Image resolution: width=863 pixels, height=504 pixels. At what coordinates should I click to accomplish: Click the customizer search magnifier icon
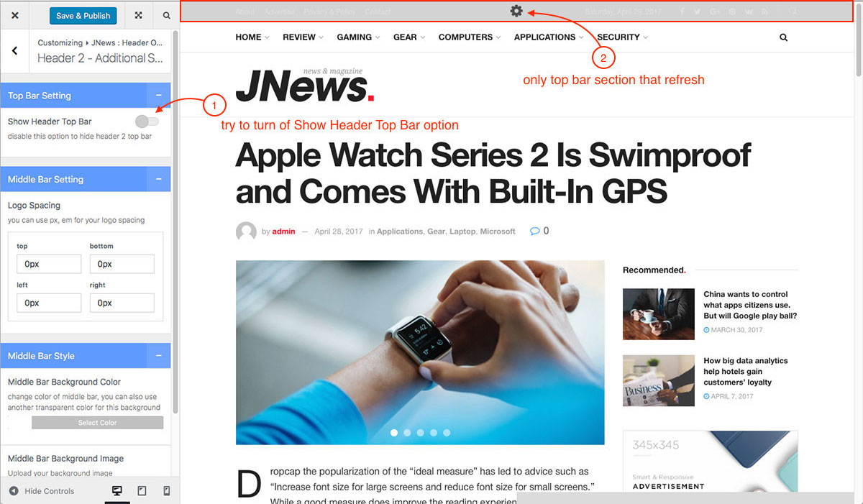click(166, 15)
